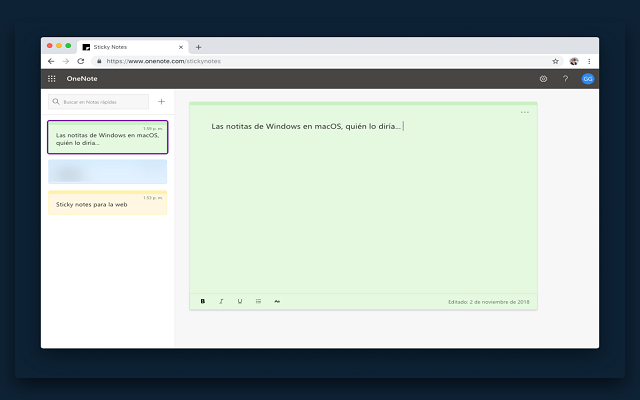Open the Chrome three-dot menu
This screenshot has width=640, height=400.
(x=589, y=61)
